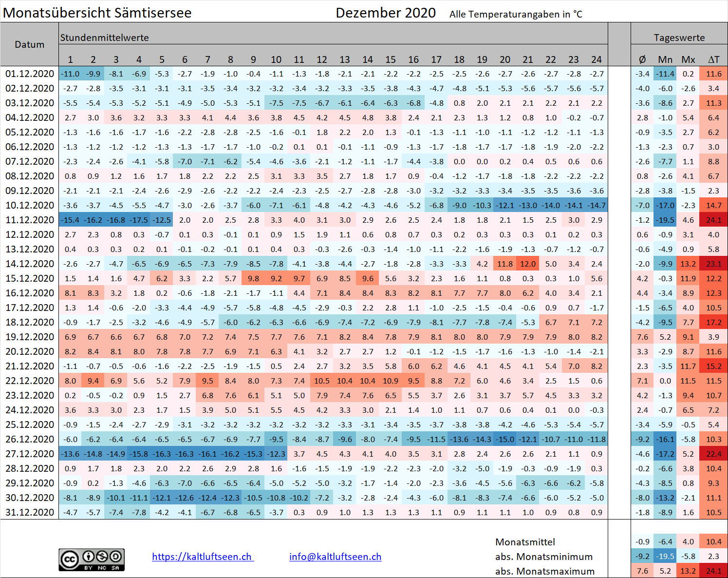
Task: Click the Mn column header
Action: [665, 59]
